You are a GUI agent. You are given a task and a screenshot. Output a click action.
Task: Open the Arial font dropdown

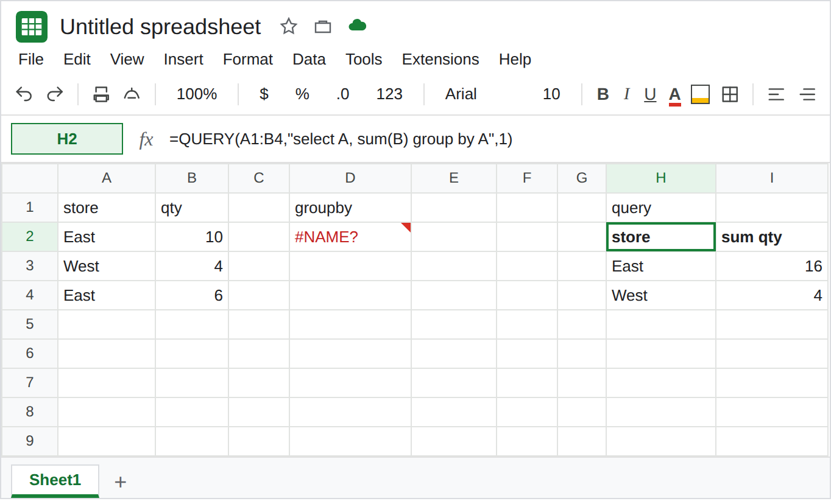[x=461, y=94]
